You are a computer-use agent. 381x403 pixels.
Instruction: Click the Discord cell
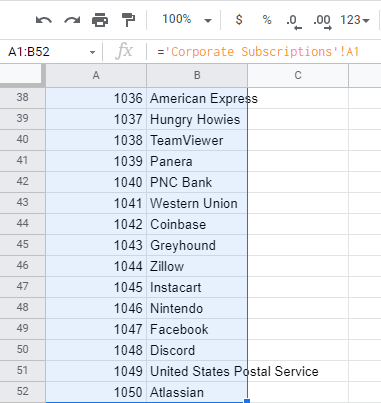[197, 350]
